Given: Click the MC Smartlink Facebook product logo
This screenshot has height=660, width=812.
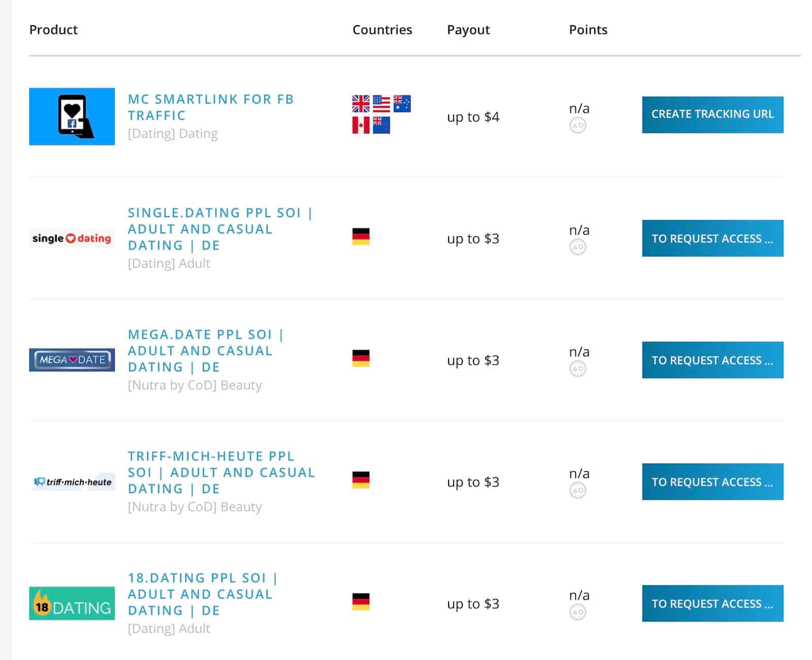Looking at the screenshot, I should [72, 116].
